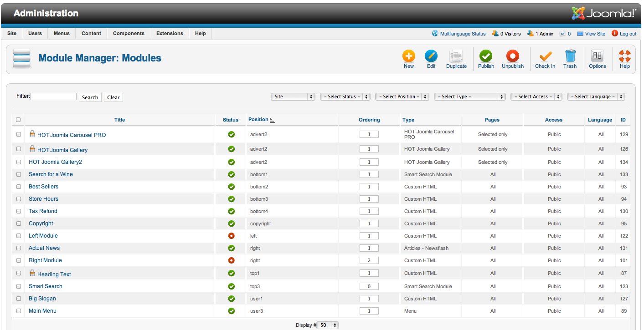Toggle status icon for Left Module

[x=231, y=236]
